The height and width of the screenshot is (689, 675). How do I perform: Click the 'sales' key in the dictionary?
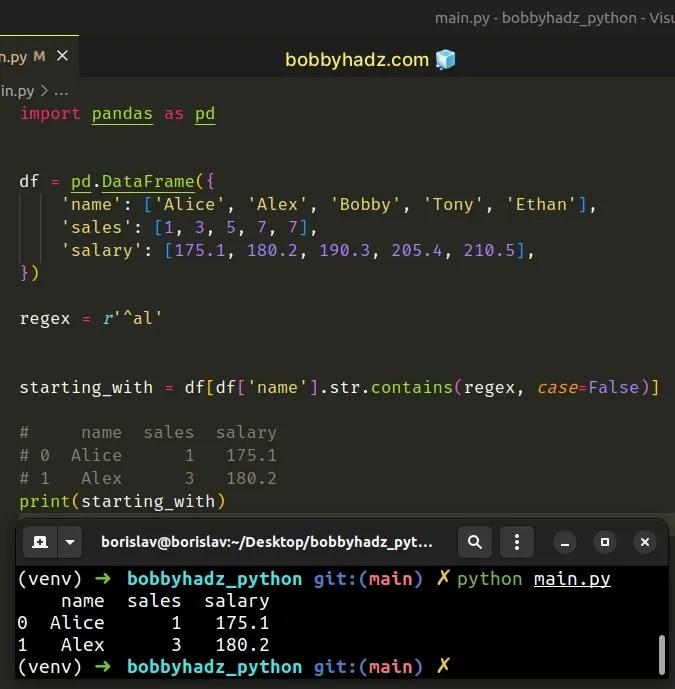[x=97, y=228]
